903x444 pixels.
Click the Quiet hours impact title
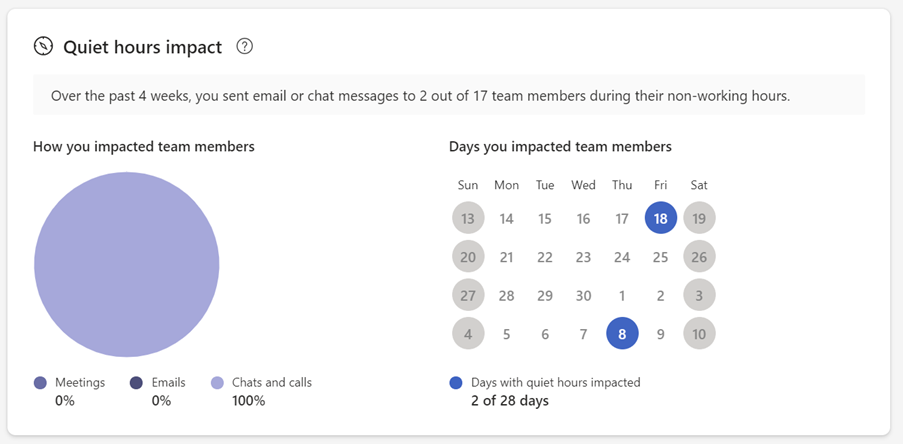coord(142,46)
